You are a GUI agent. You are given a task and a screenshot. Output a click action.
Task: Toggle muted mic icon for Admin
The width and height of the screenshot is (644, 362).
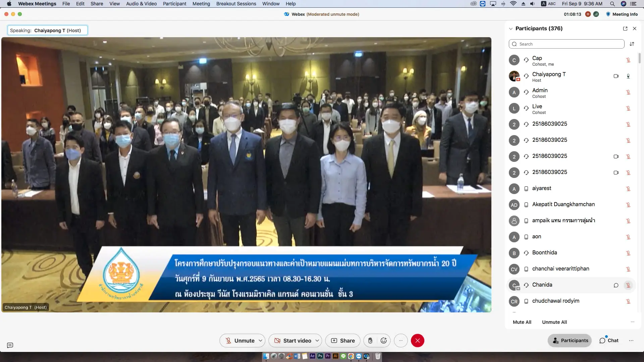[628, 92]
